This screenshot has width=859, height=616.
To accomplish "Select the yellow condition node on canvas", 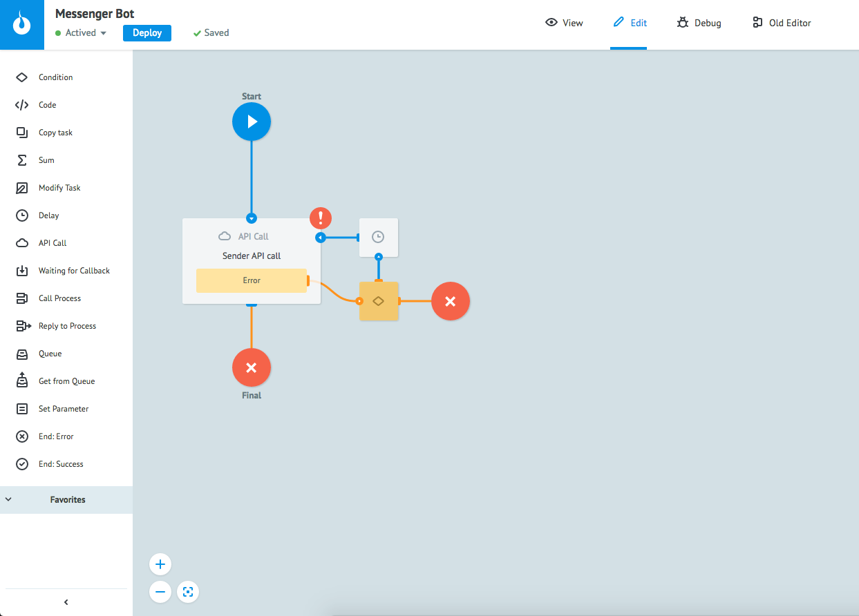I will pos(379,301).
